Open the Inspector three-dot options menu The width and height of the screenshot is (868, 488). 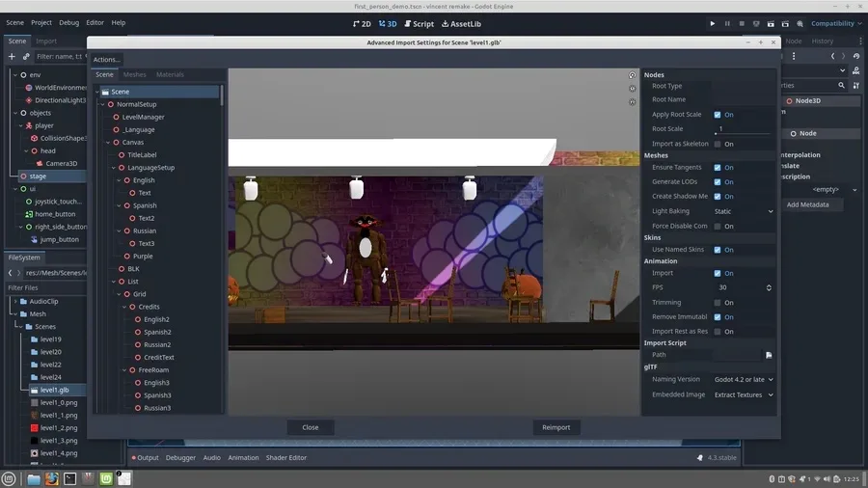[794, 56]
